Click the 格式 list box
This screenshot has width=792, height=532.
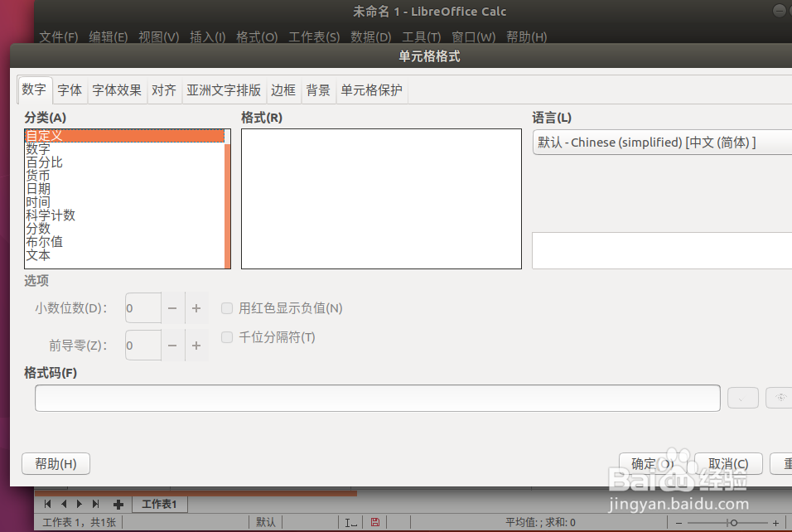pyautogui.click(x=381, y=199)
